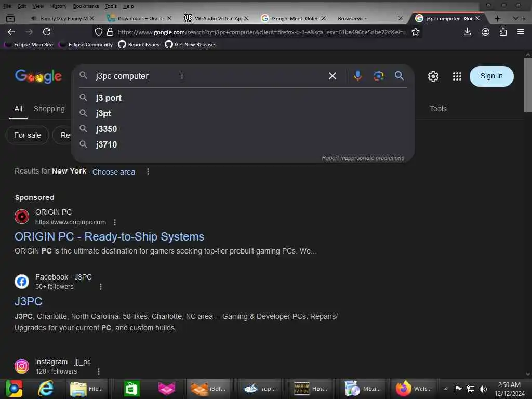Open the Firefox hamburger menu
The height and width of the screenshot is (399, 532).
(521, 32)
